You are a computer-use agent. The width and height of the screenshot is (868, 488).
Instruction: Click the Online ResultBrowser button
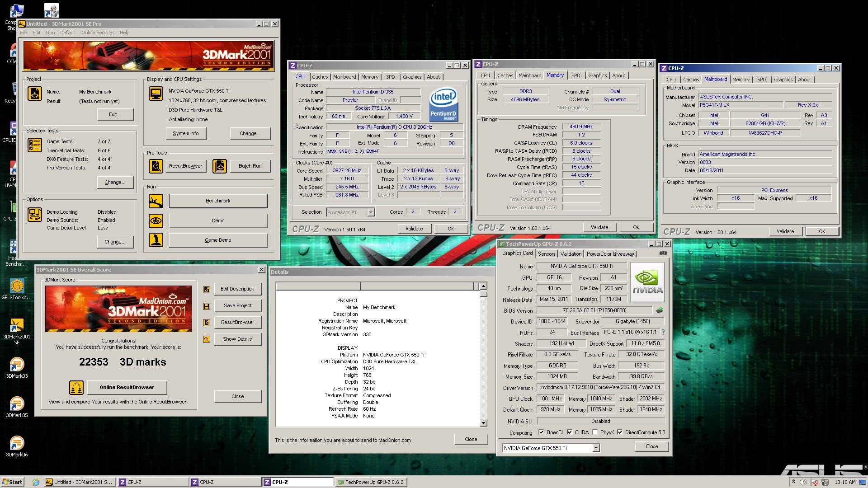pos(127,387)
